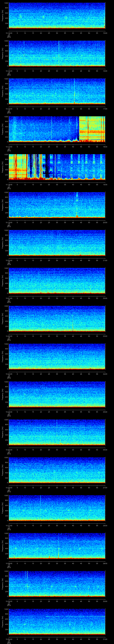Click the "10:30:00" start time label
114x644 pixels.
coord(9,639)
